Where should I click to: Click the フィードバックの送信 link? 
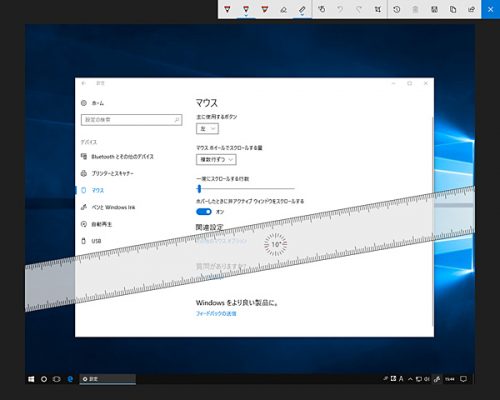pos(216,313)
